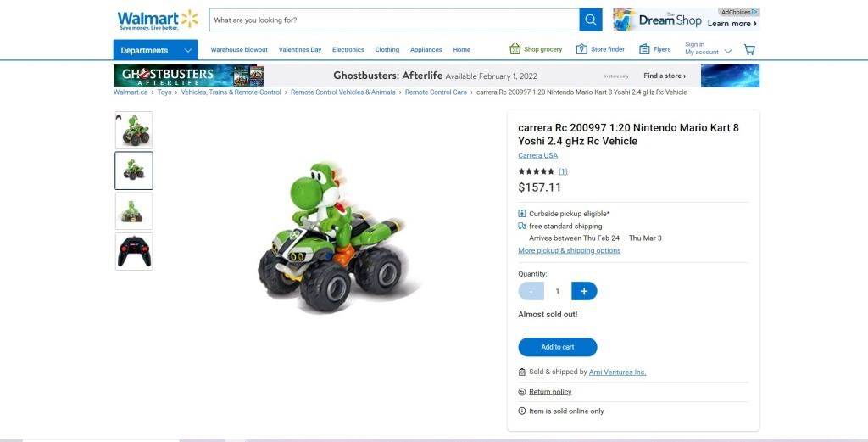Open the Flyers icon

click(644, 49)
